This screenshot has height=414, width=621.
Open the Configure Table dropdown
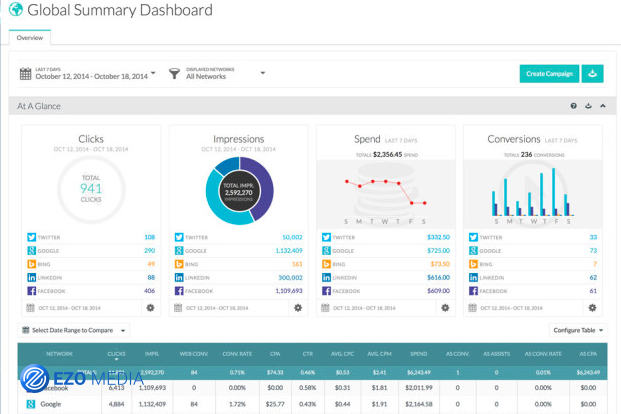(x=578, y=330)
